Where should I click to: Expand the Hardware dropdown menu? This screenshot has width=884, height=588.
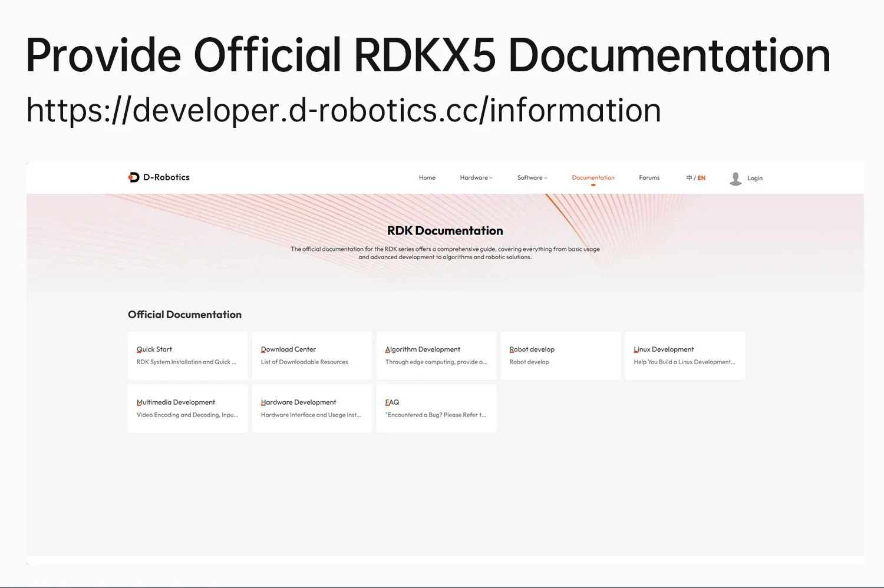[476, 178]
